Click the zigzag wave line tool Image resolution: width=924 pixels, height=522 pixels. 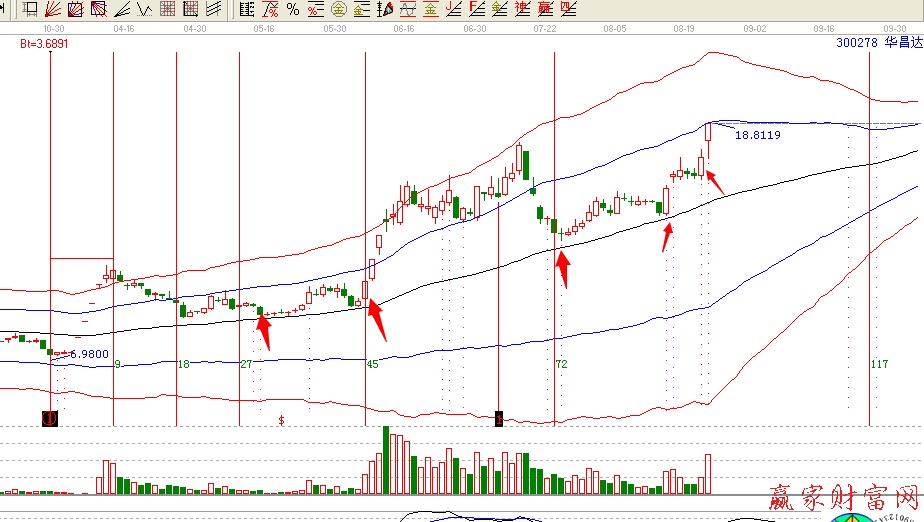(145, 10)
